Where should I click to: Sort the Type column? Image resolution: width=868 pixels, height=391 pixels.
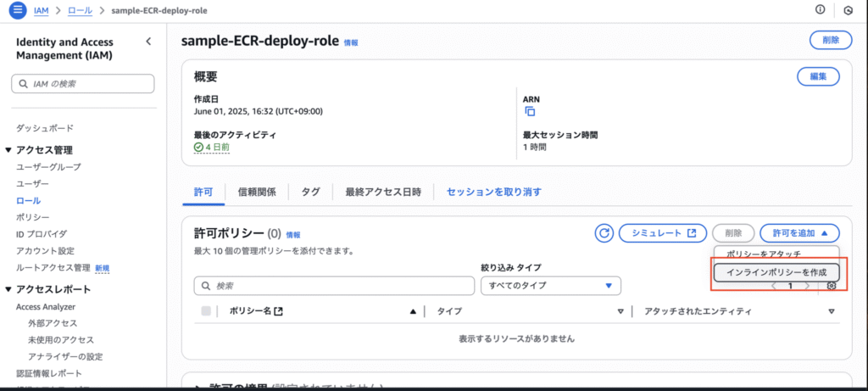(620, 312)
